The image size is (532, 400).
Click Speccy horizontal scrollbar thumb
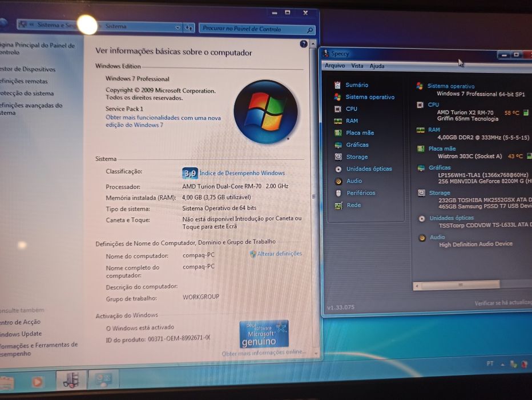460,285
